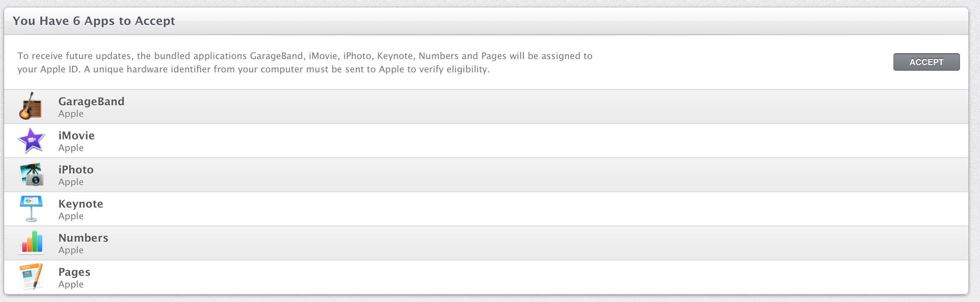Image resolution: width=980 pixels, height=302 pixels.
Task: Open the Keynote app title
Action: 81,204
